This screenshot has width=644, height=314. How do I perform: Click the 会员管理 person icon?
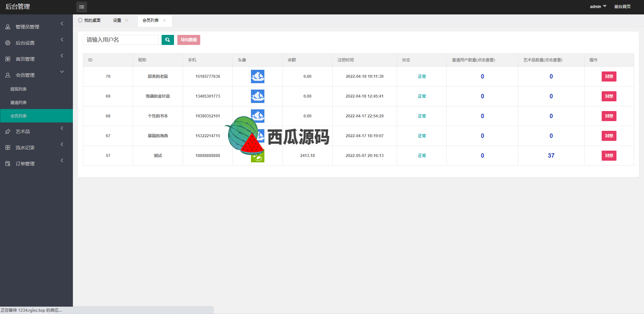[x=8, y=75]
